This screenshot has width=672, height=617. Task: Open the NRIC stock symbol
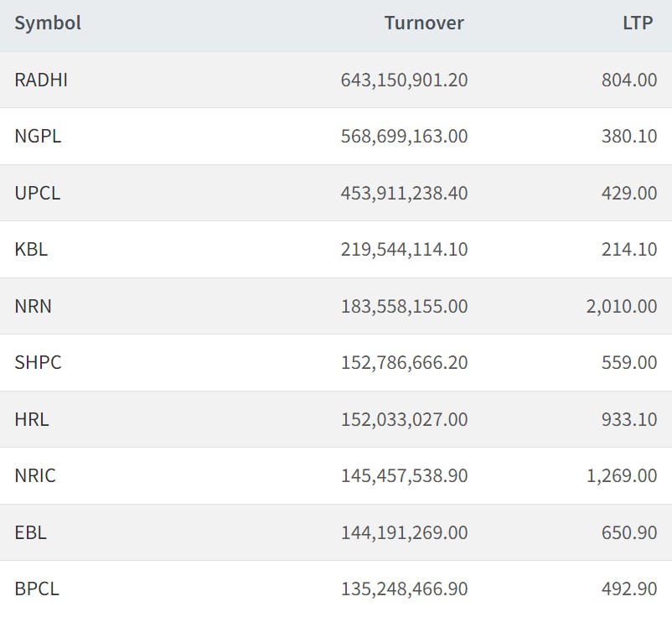(35, 475)
